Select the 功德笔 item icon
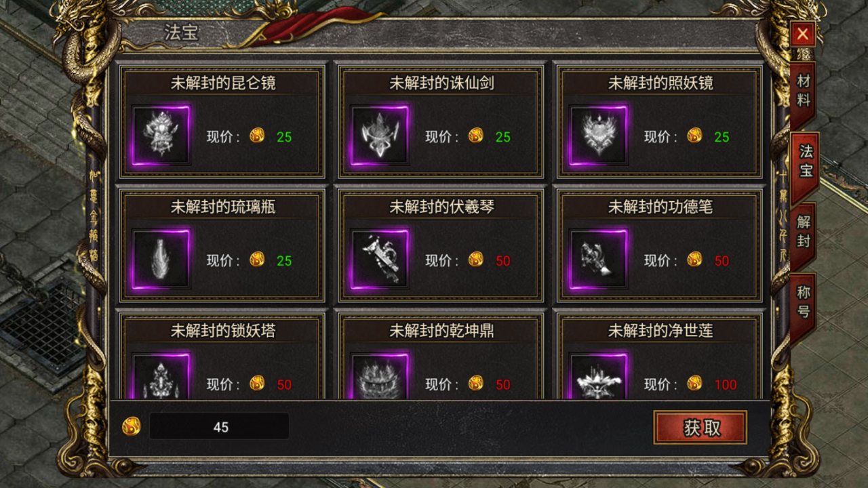This screenshot has height=488, width=868. 599,259
